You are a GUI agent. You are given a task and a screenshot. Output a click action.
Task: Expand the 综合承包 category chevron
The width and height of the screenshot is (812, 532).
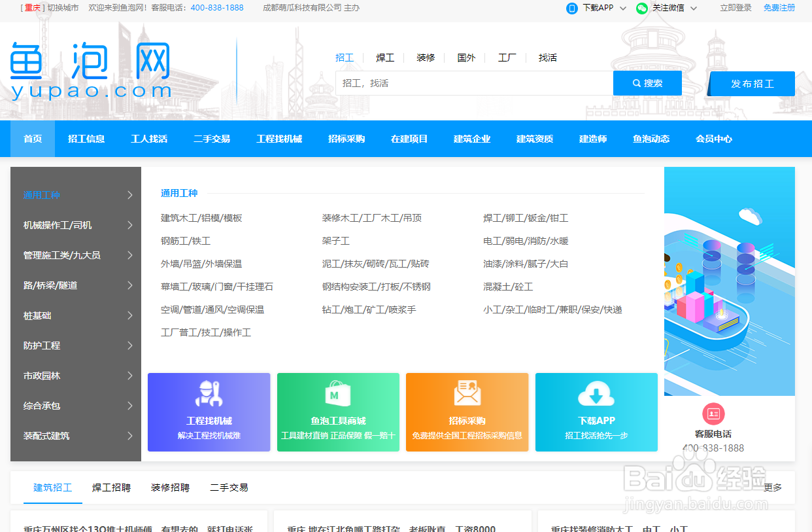(x=130, y=406)
